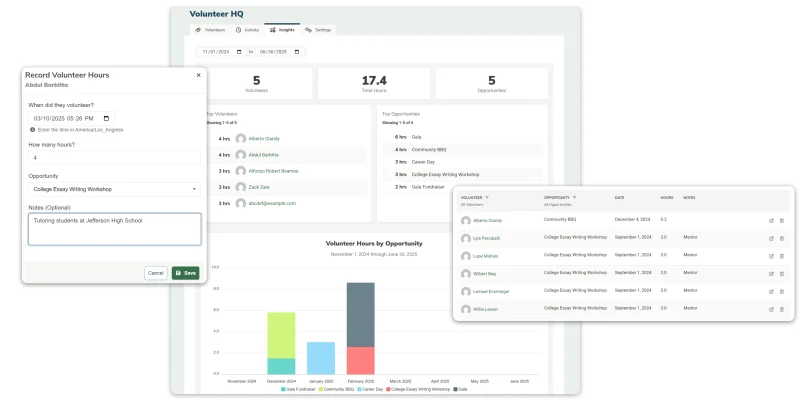Cancel the Record Volunteer Hours dialog
The image size is (800, 404).
click(x=156, y=273)
